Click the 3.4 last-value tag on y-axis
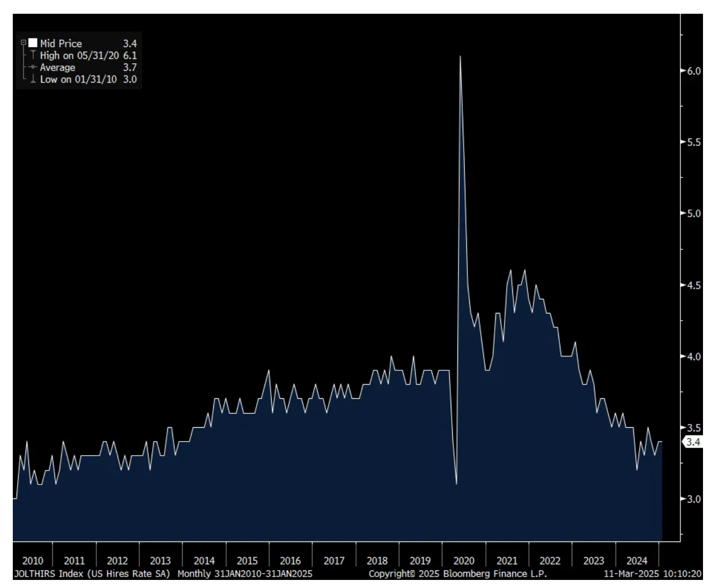This screenshot has height=588, width=712. point(693,442)
